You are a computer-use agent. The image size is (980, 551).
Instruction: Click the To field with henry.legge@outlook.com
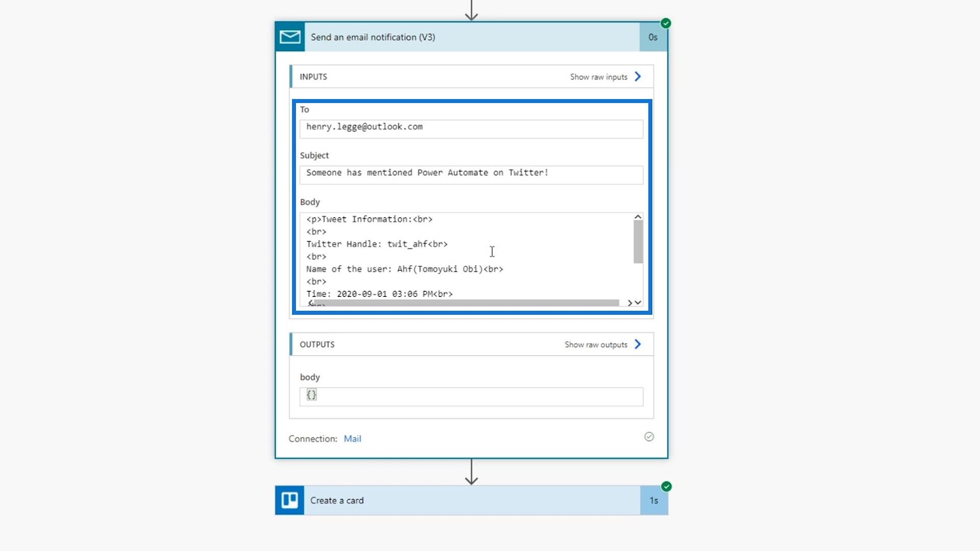tap(471, 129)
